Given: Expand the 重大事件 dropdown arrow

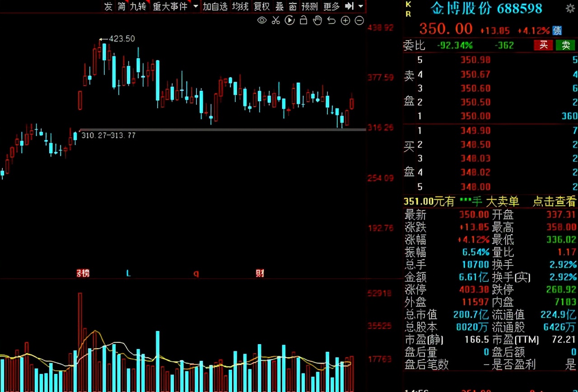Looking at the screenshot, I should [196, 6].
